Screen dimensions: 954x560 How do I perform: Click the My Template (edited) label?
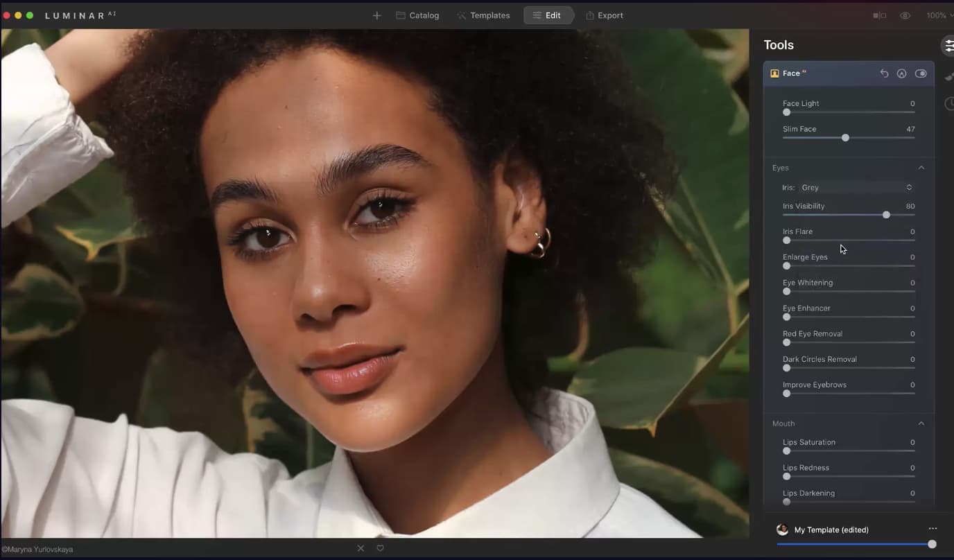tap(831, 530)
